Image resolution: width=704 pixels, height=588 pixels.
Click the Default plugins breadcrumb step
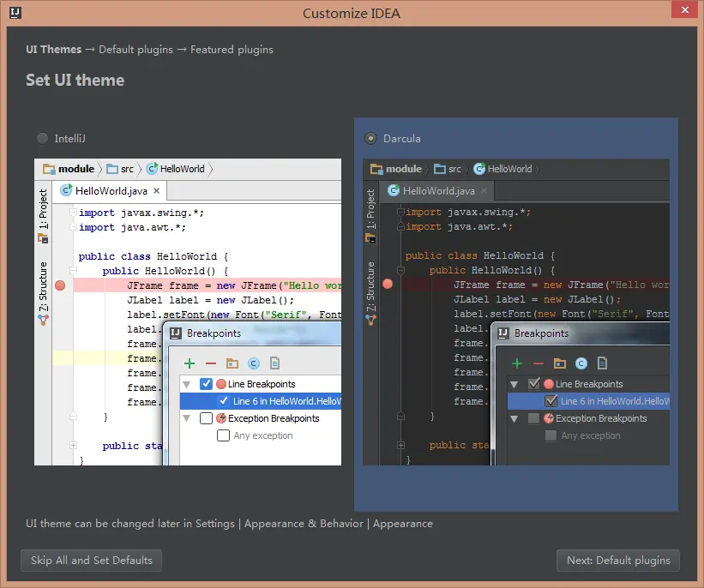(x=135, y=50)
